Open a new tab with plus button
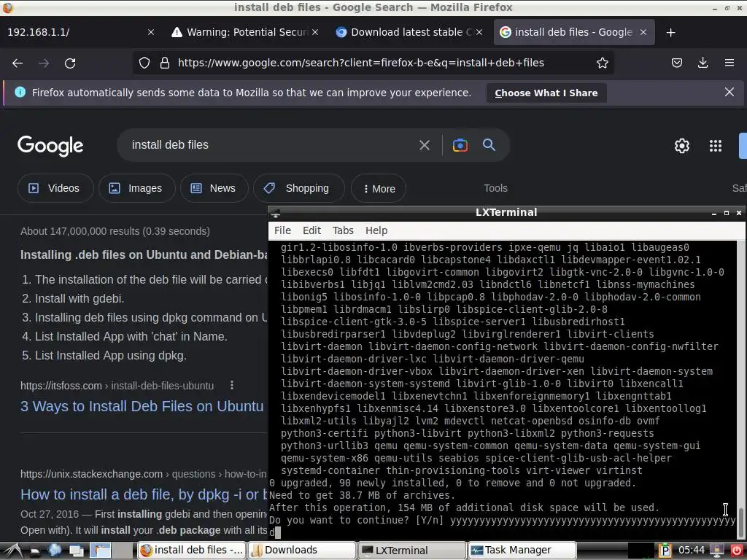747x560 pixels. point(671,32)
